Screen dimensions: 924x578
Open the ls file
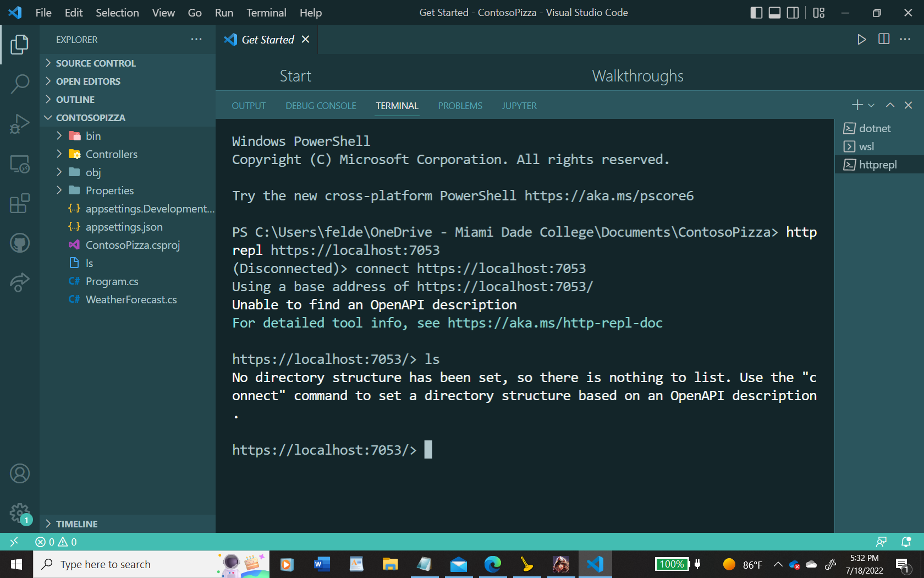128,263
